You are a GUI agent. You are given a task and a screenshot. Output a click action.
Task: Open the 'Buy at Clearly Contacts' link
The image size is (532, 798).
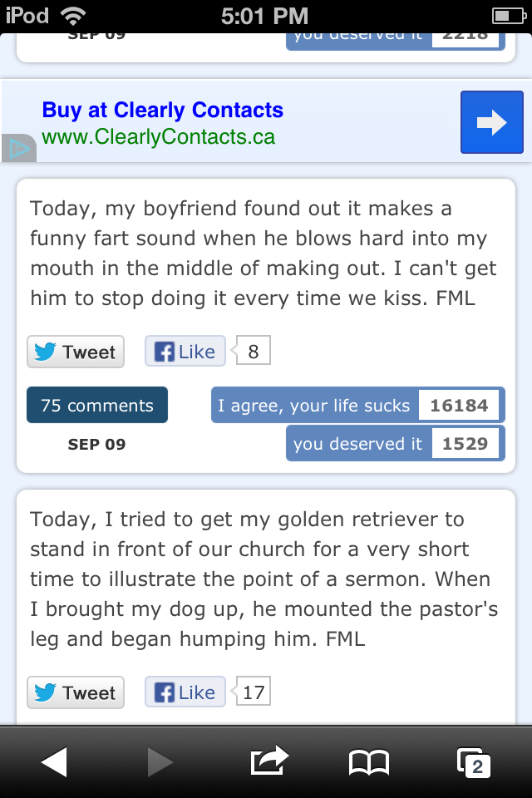click(162, 110)
